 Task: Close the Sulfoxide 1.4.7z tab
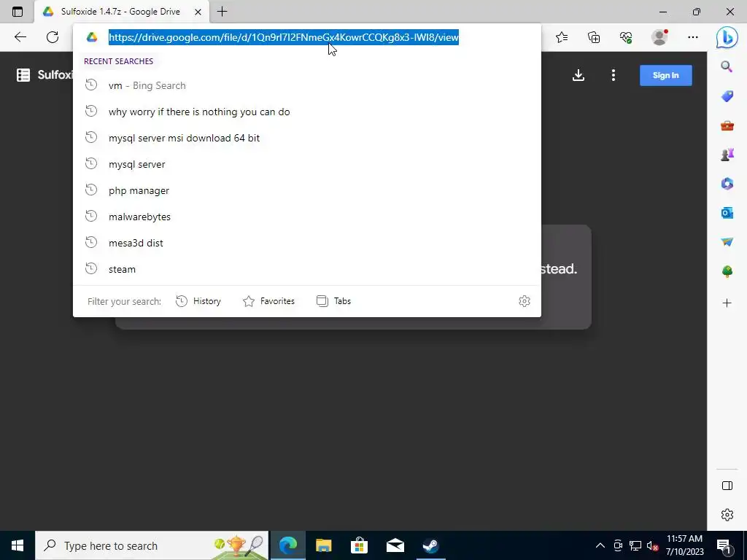pyautogui.click(x=198, y=12)
